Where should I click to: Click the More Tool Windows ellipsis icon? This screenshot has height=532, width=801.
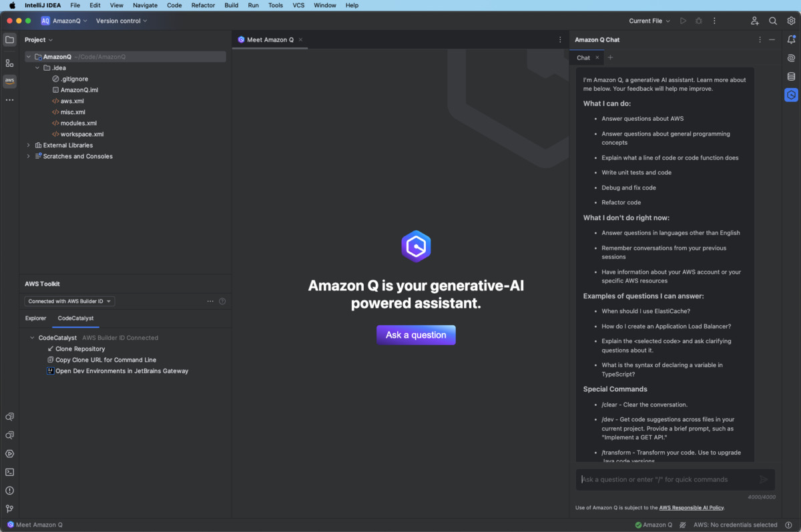pos(9,99)
